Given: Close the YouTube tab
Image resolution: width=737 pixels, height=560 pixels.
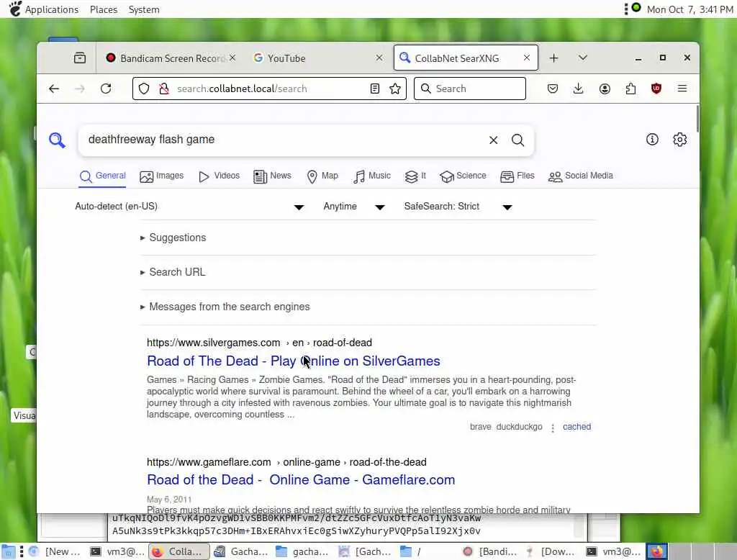Looking at the screenshot, I should pos(379,58).
